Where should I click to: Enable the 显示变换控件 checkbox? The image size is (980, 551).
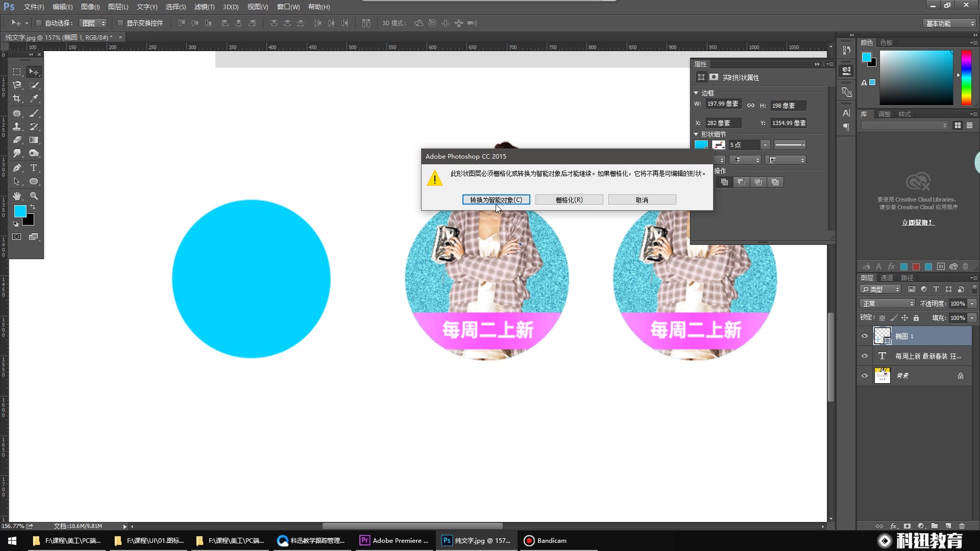(120, 23)
